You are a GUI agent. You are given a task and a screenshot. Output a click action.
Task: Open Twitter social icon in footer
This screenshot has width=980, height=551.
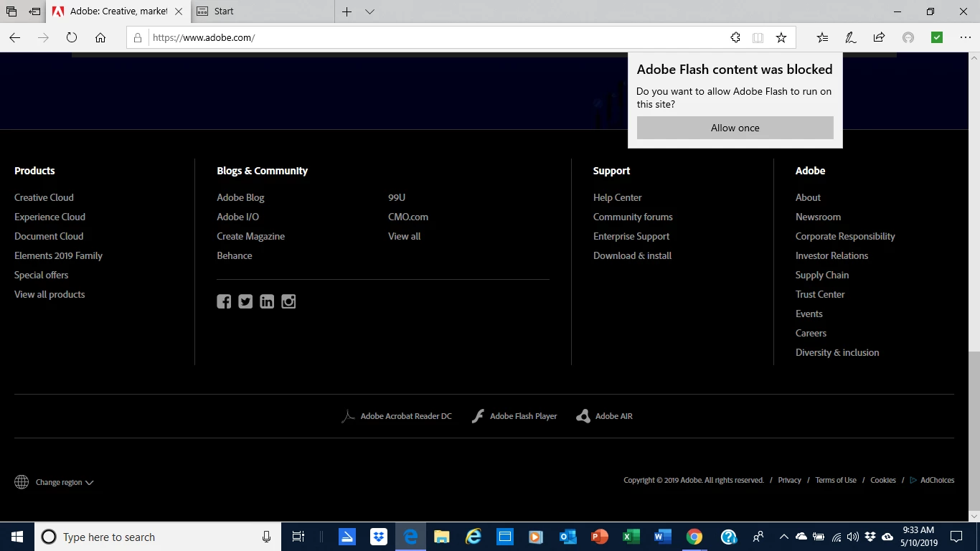tap(245, 301)
